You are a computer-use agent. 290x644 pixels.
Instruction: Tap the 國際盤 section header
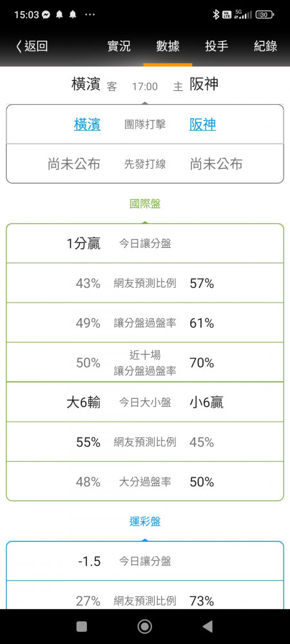[145, 204]
